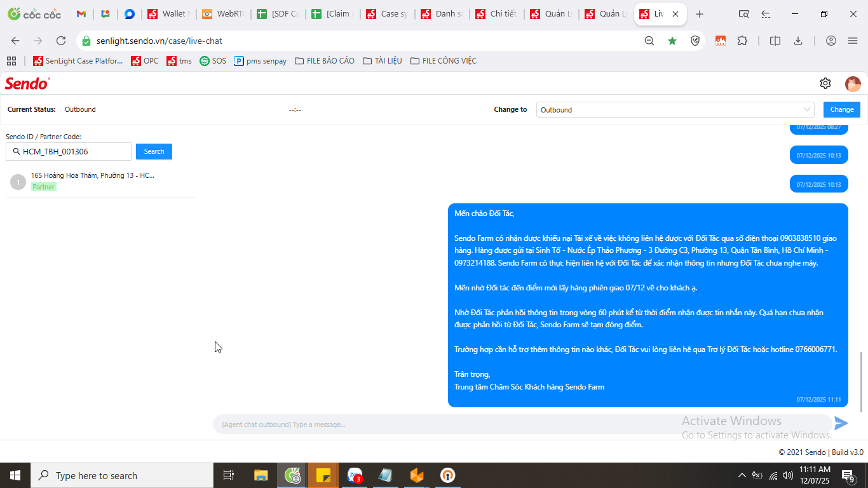Focus the agent chat outbound message box

point(522,424)
